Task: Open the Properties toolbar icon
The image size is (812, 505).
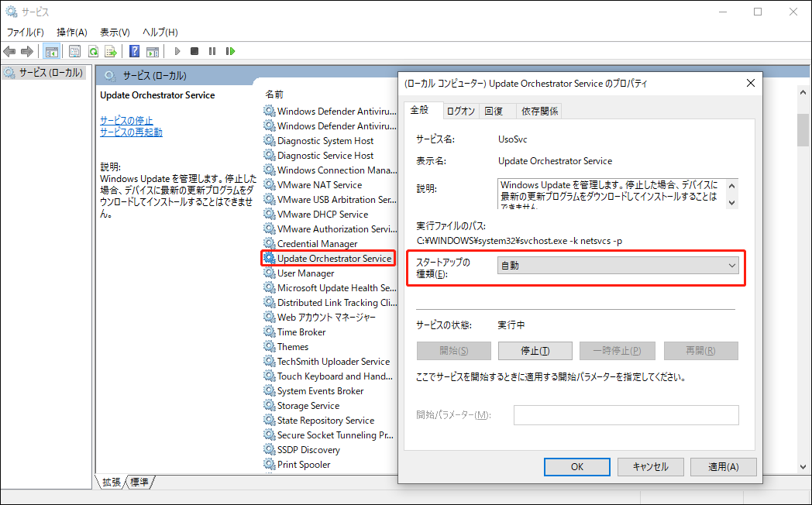Action: click(x=74, y=51)
